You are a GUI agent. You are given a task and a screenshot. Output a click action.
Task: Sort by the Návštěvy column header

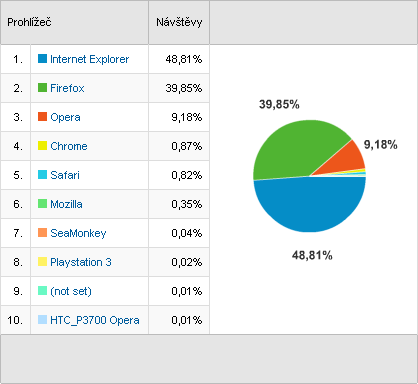(179, 22)
